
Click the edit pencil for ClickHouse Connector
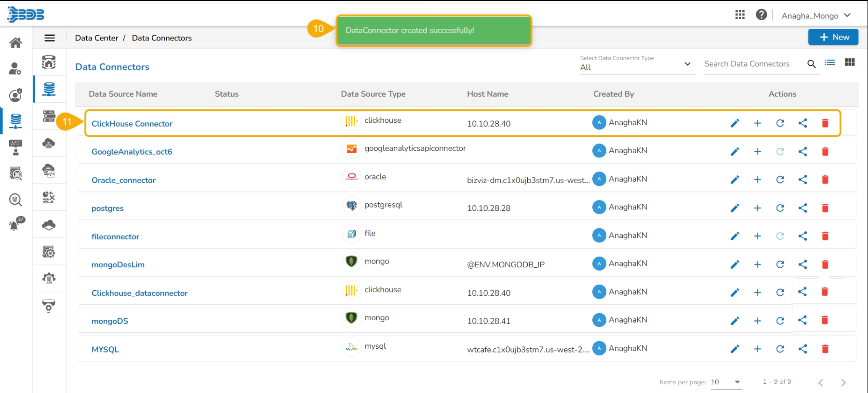tap(734, 123)
